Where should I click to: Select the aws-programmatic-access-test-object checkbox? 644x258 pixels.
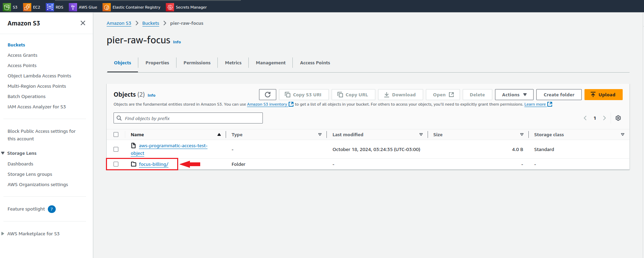pyautogui.click(x=116, y=149)
